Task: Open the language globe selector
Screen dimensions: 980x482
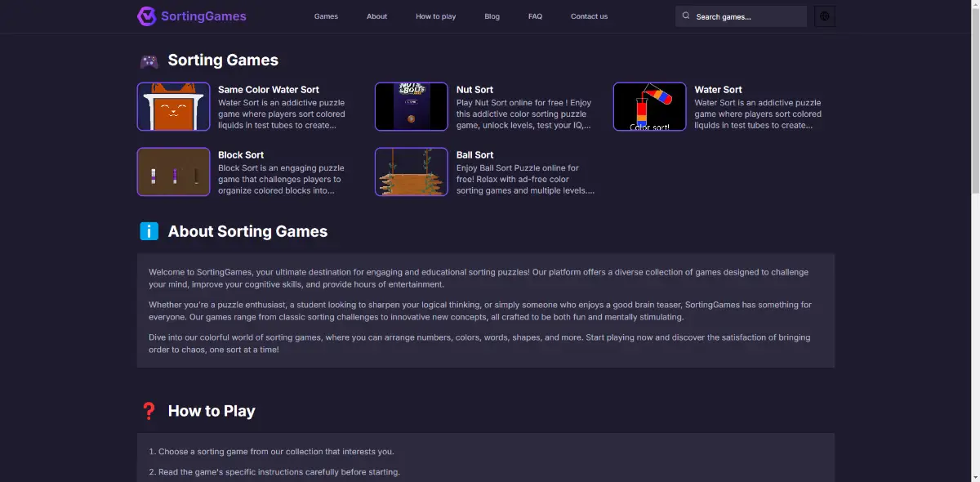Action: 824,16
